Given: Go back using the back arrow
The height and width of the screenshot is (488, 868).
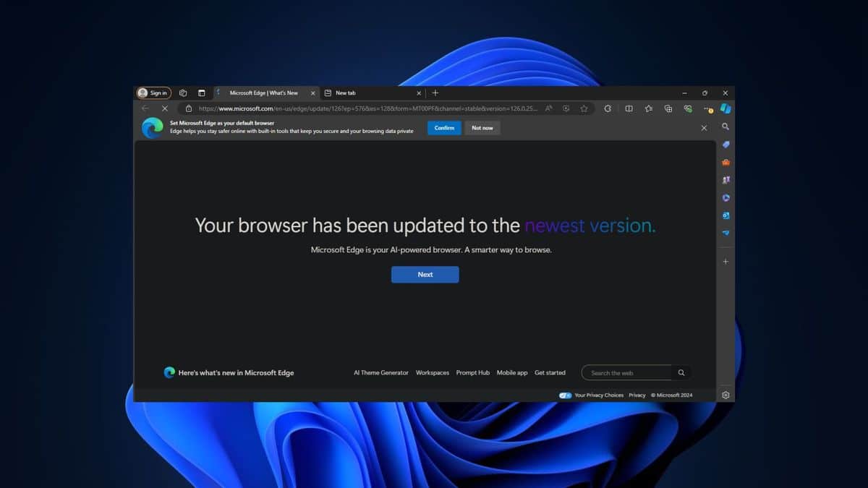Looking at the screenshot, I should pyautogui.click(x=145, y=108).
